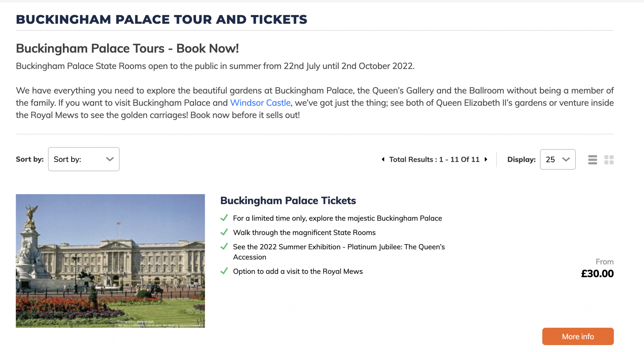Click the bold 'Sort by:' label
This screenshot has height=352, width=644.
(x=30, y=159)
